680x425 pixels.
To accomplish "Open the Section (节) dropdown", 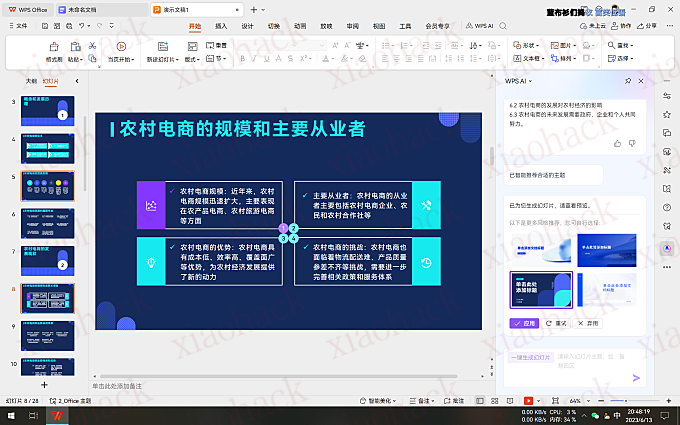I will [x=216, y=58].
